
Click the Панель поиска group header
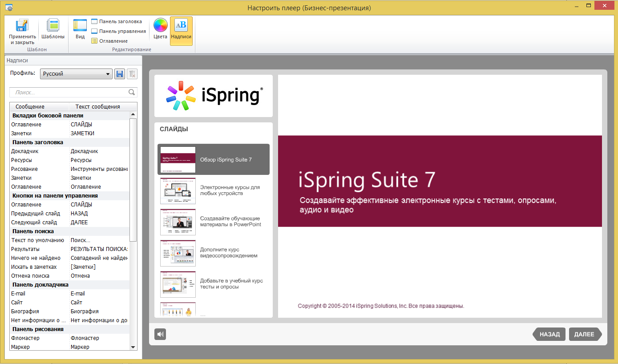point(69,231)
